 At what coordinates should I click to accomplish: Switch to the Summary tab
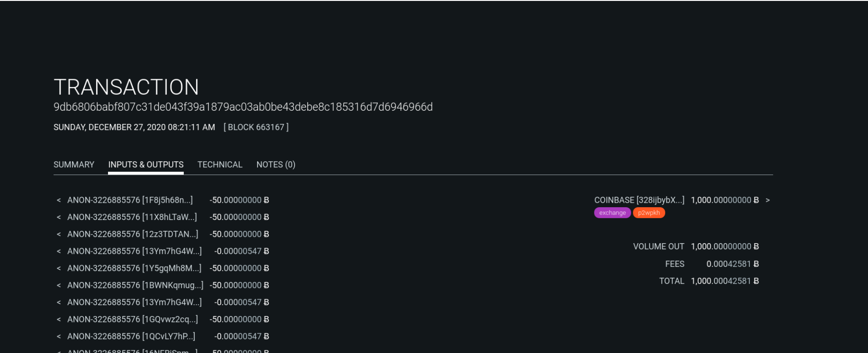point(74,164)
